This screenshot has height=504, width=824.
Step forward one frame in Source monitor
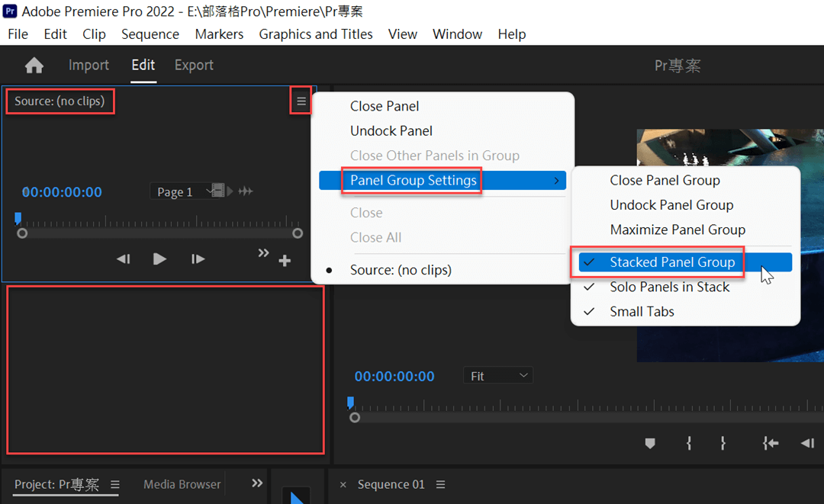coord(198,258)
